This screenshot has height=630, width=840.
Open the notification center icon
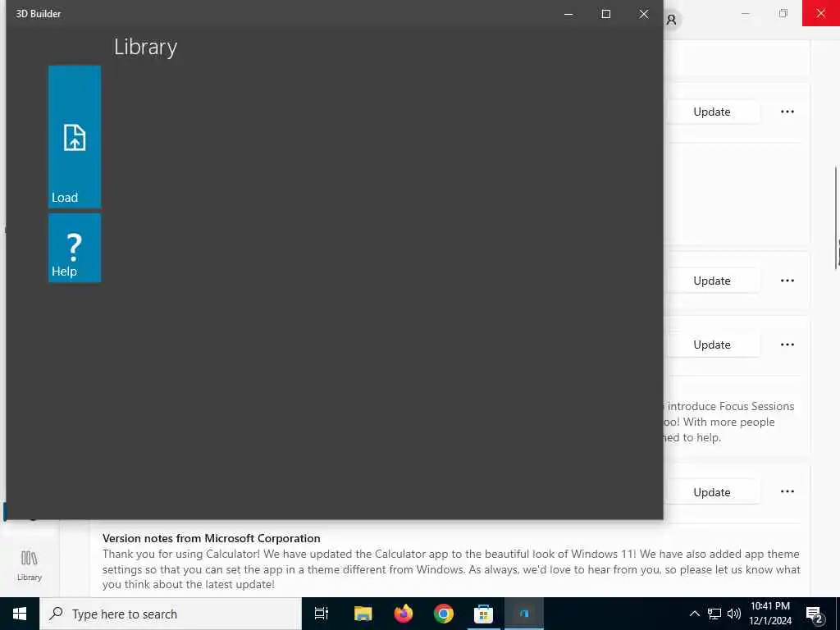815,614
